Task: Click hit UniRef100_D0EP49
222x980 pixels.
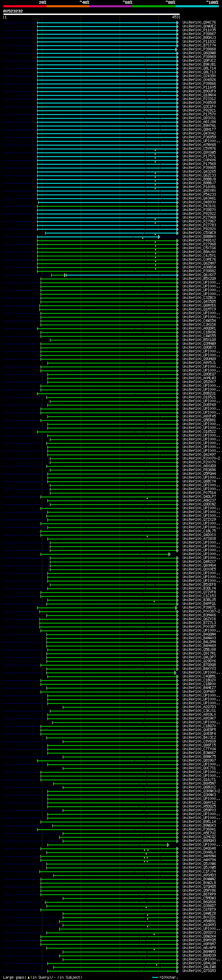Action: (199, 405)
